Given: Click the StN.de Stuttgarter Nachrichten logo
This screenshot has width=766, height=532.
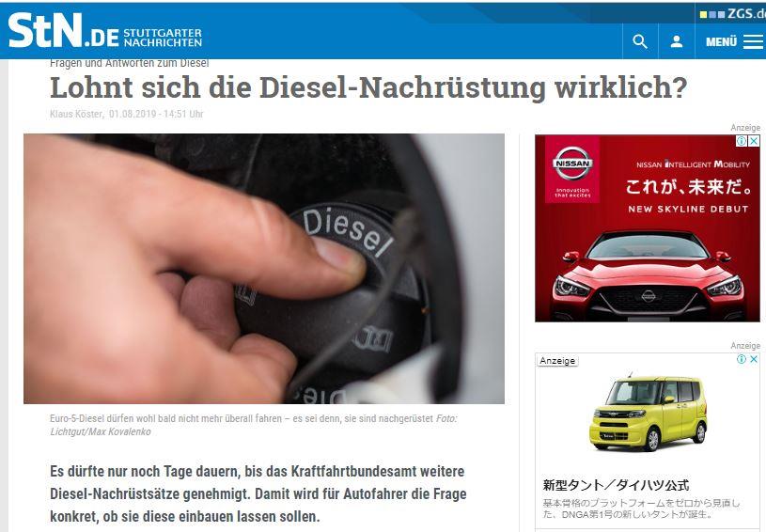Looking at the screenshot, I should point(105,30).
